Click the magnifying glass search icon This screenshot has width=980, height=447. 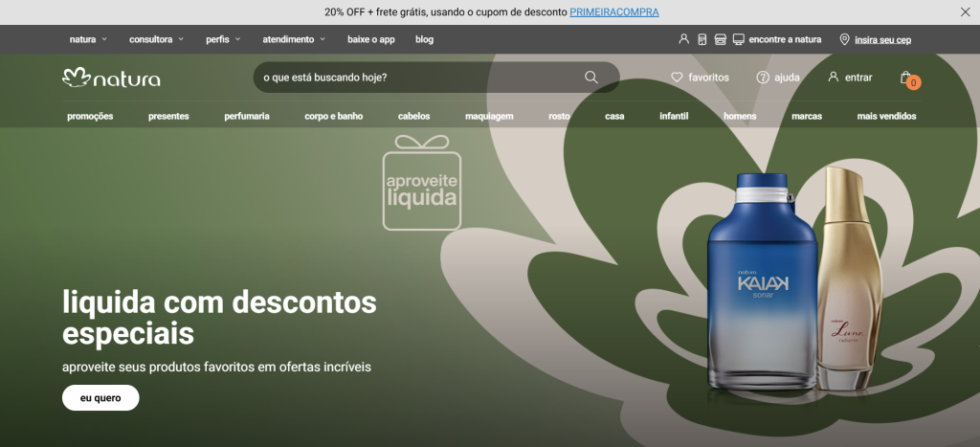point(591,78)
